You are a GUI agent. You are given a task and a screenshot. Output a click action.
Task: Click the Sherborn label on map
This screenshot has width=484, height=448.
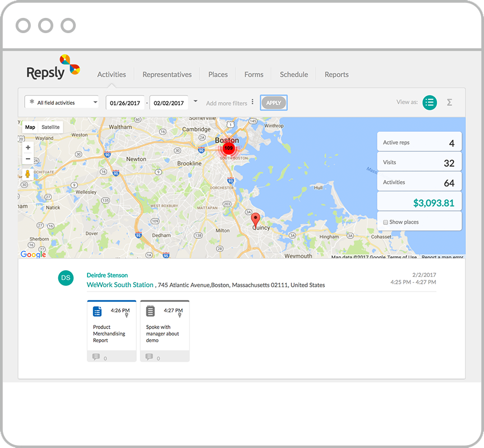tap(39, 239)
